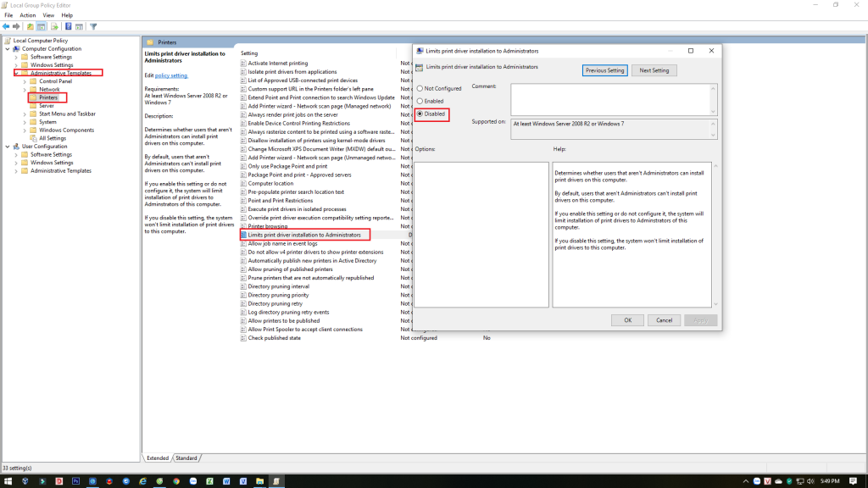Open the File menu
Viewport: 868px width, 488px height.
click(8, 15)
